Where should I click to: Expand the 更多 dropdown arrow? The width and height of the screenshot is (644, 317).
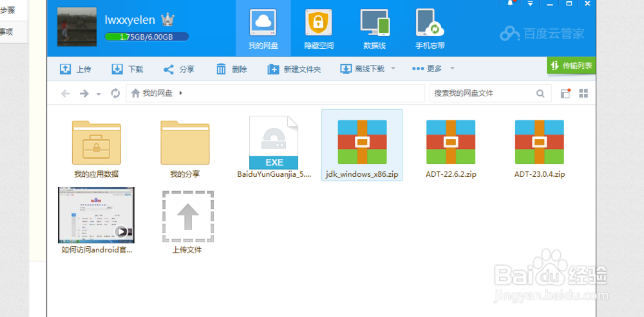tap(452, 69)
